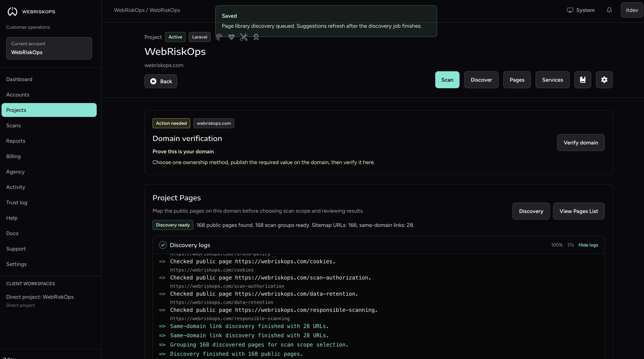Click log line Checked public page scan-authorization
644x359 pixels.
click(271, 278)
